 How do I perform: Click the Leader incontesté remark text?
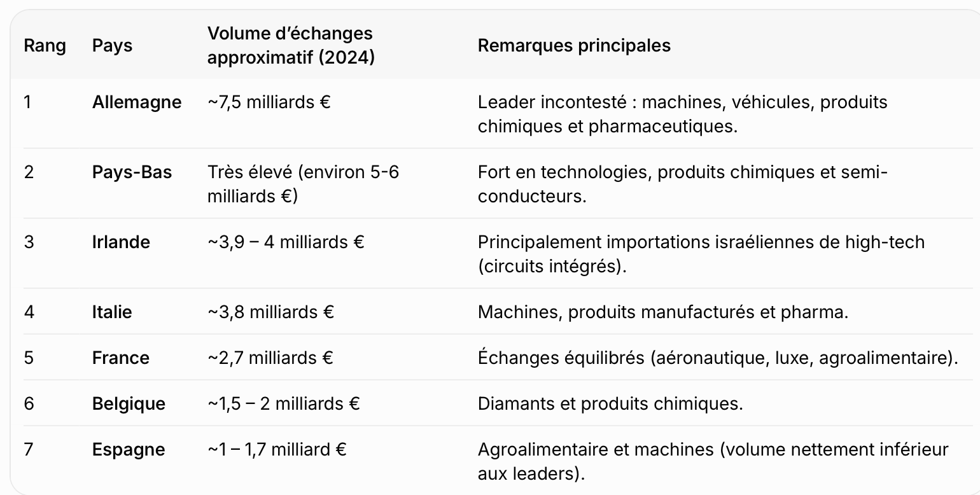pos(682,114)
